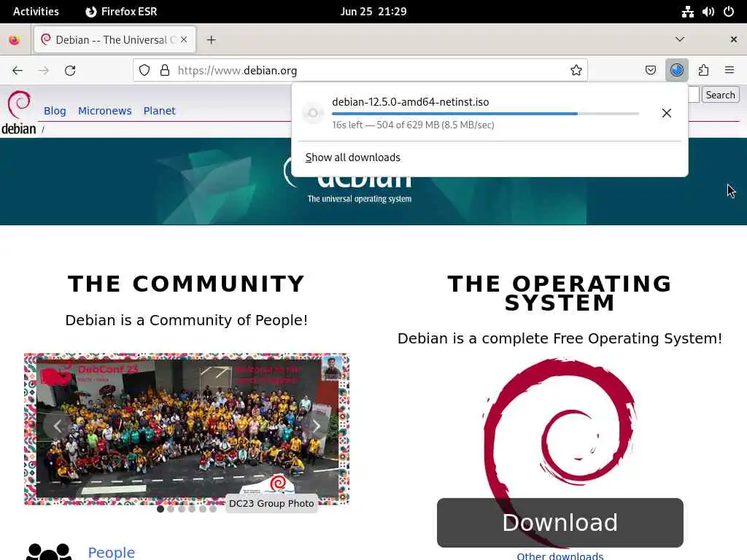The height and width of the screenshot is (560, 747).
Task: Click the debian-12.5.0-amd64-netinst.iso filename
Action: tap(410, 102)
